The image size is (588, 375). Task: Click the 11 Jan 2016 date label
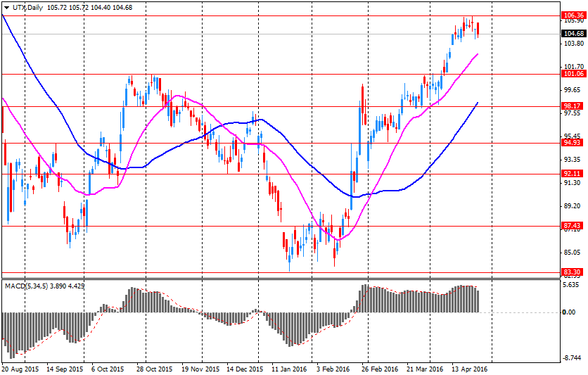[x=289, y=369]
